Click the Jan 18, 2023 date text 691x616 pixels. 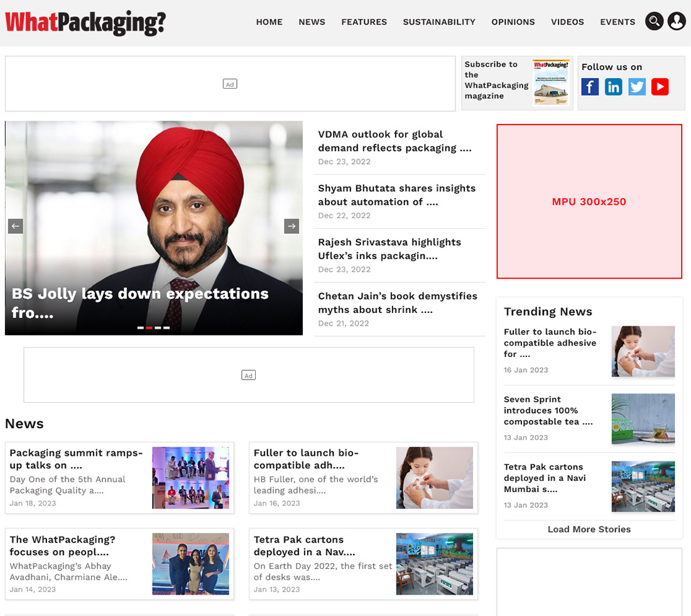33,503
